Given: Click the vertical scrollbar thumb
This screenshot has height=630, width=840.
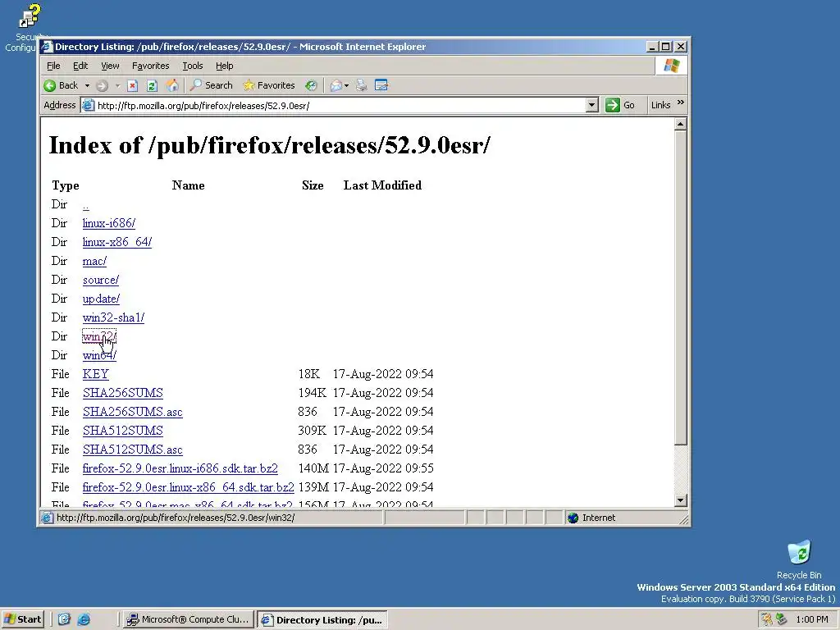Looking at the screenshot, I should pyautogui.click(x=680, y=288).
